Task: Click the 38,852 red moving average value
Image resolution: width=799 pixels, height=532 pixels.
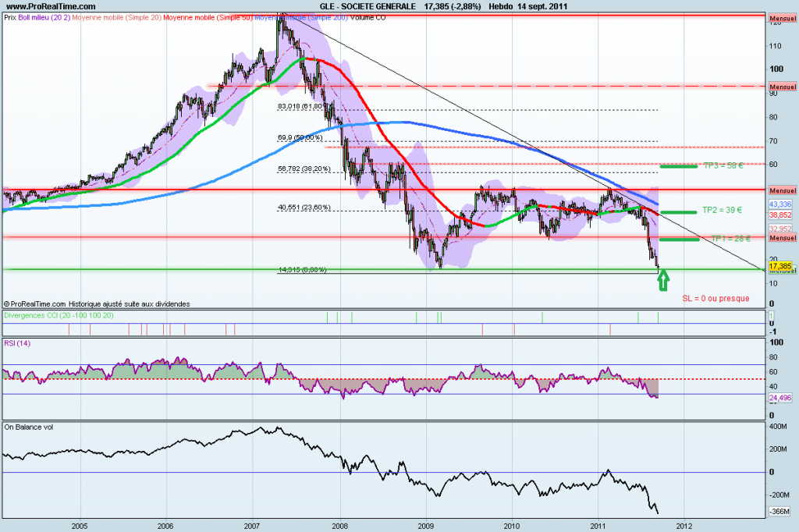Action: pyautogui.click(x=780, y=215)
